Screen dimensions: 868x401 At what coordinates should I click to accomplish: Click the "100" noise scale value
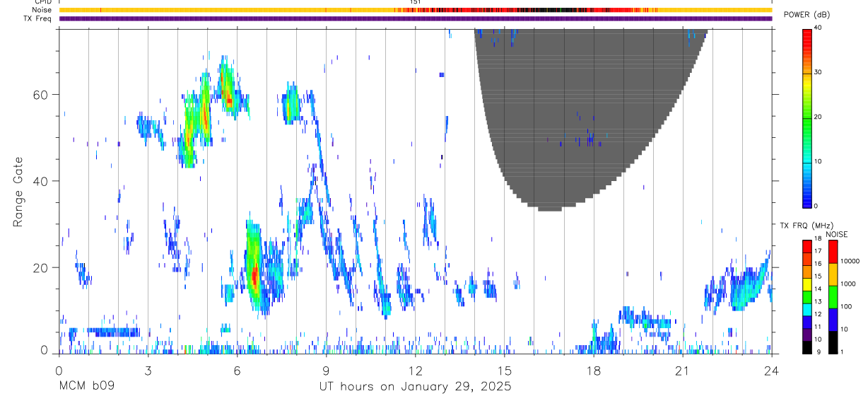pos(846,307)
